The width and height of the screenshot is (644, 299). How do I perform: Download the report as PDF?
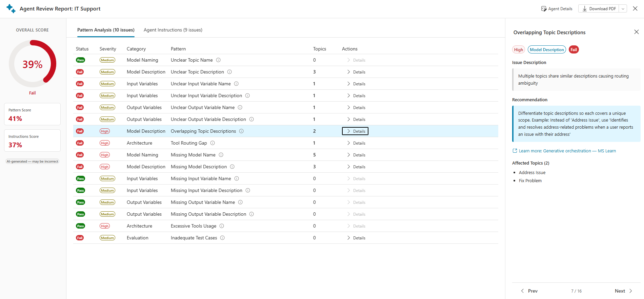(599, 9)
